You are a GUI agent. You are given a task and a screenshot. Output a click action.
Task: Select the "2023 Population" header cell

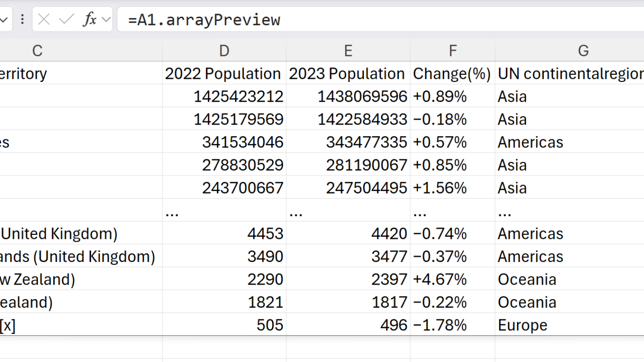[x=347, y=74]
